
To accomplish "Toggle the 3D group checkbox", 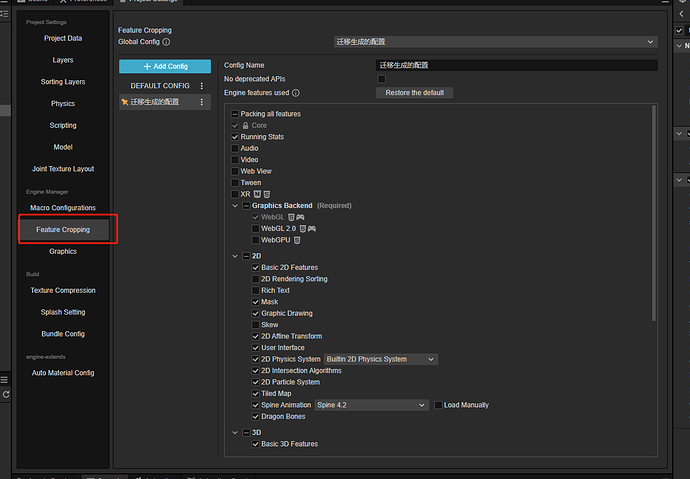I will 246,432.
